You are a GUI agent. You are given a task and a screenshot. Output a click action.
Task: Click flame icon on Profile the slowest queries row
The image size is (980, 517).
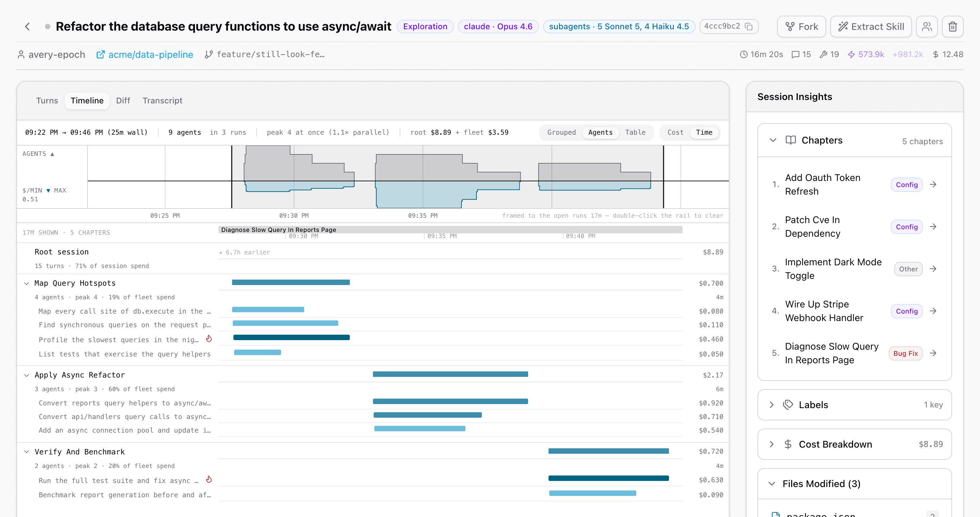click(209, 339)
